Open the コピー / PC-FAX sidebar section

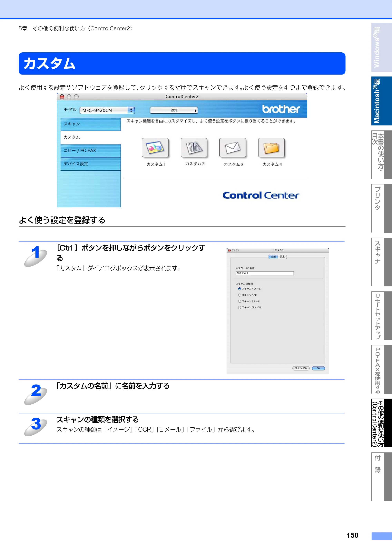[x=91, y=151]
